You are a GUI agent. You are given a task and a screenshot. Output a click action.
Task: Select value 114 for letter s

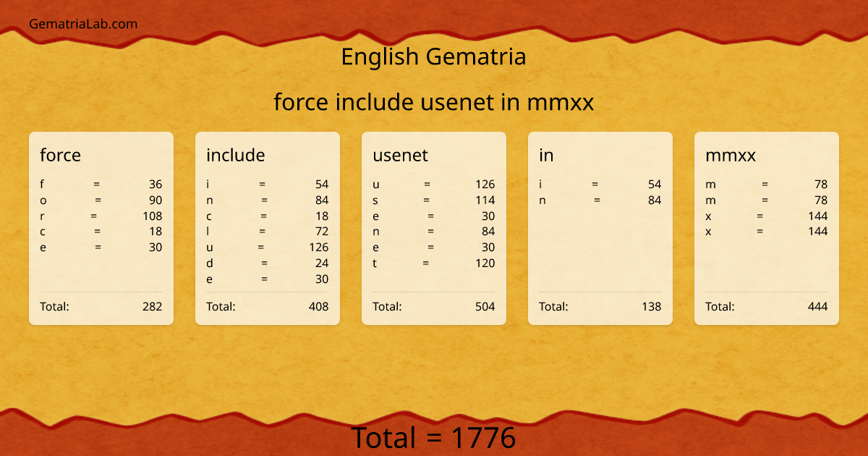485,200
